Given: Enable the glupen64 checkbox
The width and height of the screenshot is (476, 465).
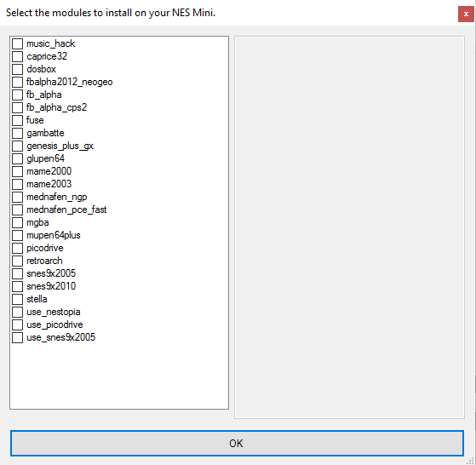Looking at the screenshot, I should click(17, 158).
